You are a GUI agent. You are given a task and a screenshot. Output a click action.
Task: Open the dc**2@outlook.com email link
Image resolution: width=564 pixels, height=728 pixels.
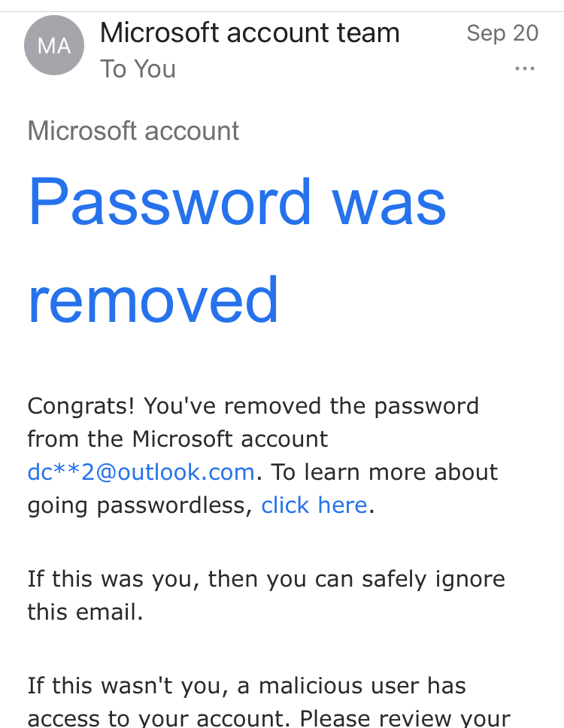[x=141, y=472]
